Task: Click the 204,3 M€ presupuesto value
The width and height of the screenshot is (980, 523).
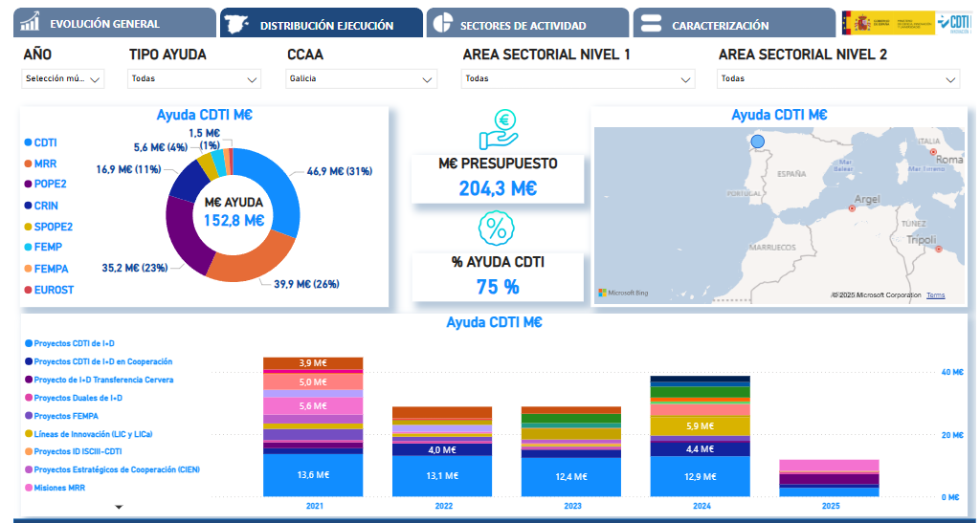Action: [x=498, y=187]
